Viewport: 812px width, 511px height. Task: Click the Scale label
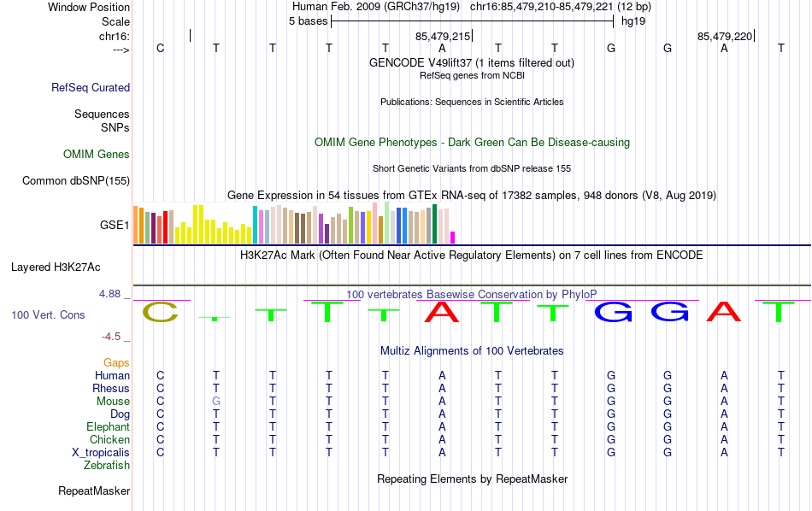[116, 21]
